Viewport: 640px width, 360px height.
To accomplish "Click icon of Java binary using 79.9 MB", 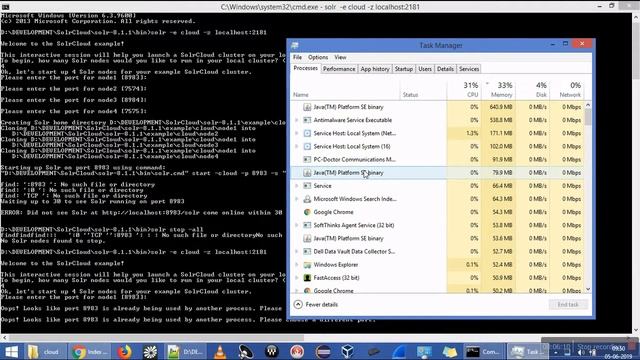I will pyautogui.click(x=307, y=173).
